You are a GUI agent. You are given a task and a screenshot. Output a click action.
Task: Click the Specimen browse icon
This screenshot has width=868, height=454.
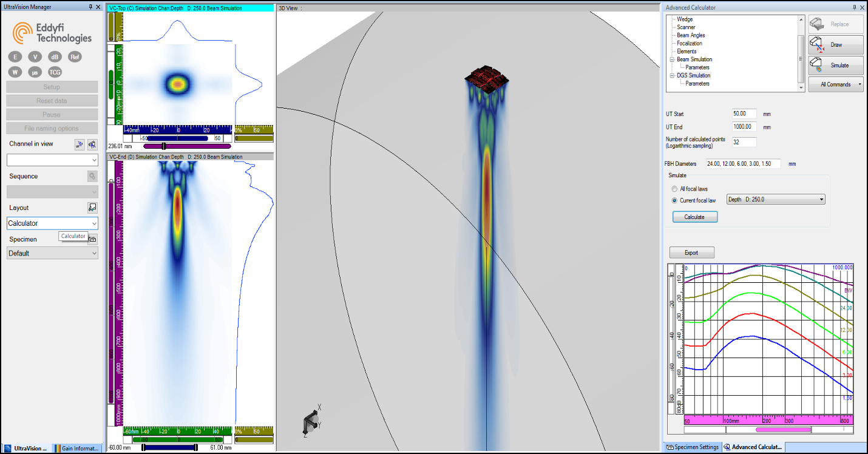(93, 239)
